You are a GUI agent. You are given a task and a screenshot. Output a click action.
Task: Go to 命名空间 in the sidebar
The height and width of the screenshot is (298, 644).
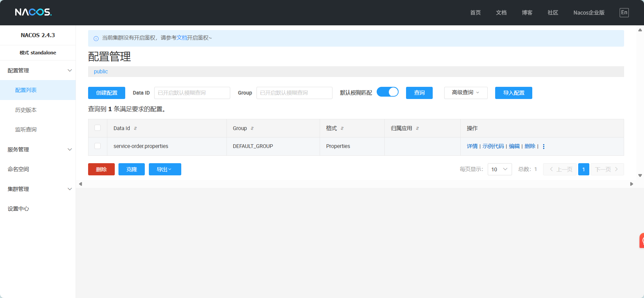pos(19,169)
